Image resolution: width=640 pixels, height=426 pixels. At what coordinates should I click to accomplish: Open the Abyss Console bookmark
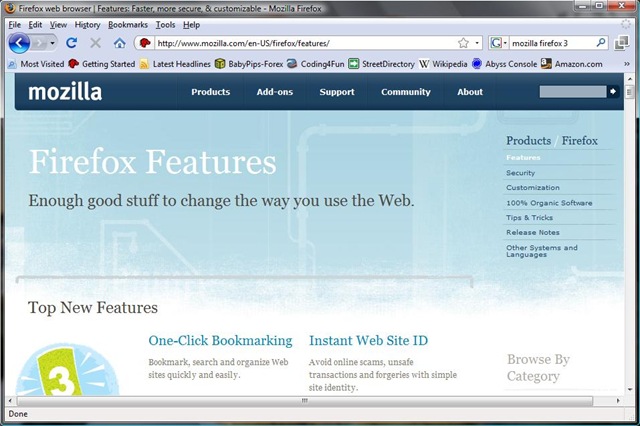pyautogui.click(x=504, y=64)
